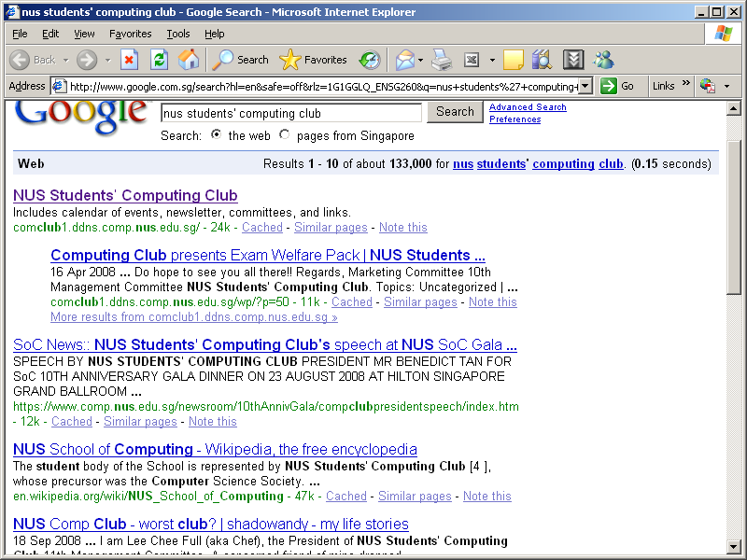Open the NUS School of Computing Wikipedia result
Image resolution: width=747 pixels, height=560 pixels.
click(x=215, y=449)
